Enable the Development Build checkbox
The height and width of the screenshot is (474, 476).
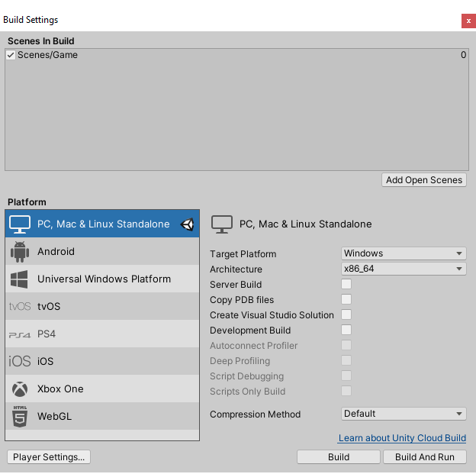(346, 331)
